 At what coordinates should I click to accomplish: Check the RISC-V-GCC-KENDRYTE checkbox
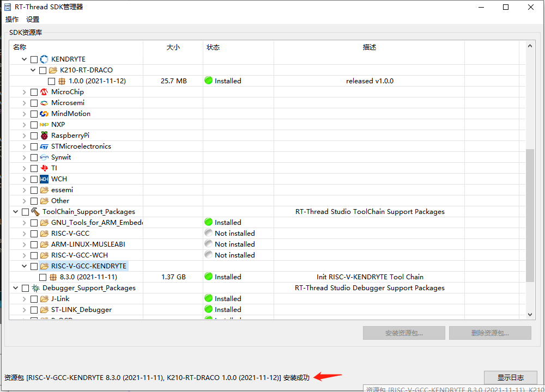34,266
